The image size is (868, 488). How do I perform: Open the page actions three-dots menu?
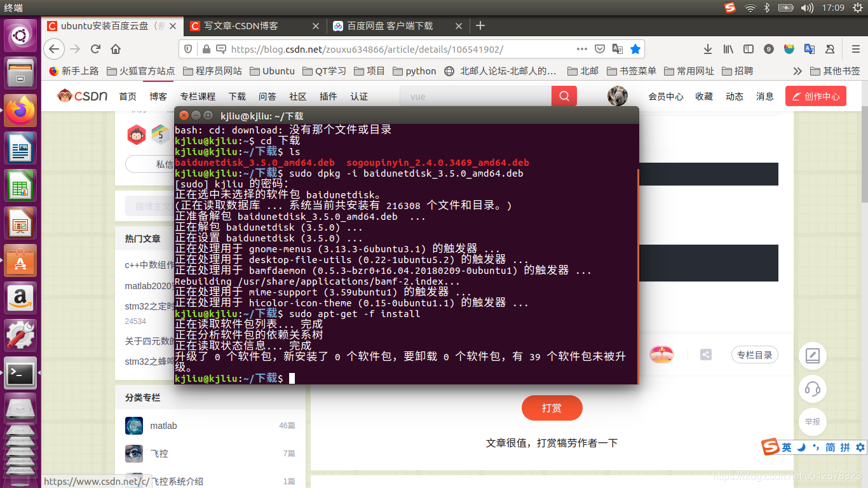coord(581,49)
